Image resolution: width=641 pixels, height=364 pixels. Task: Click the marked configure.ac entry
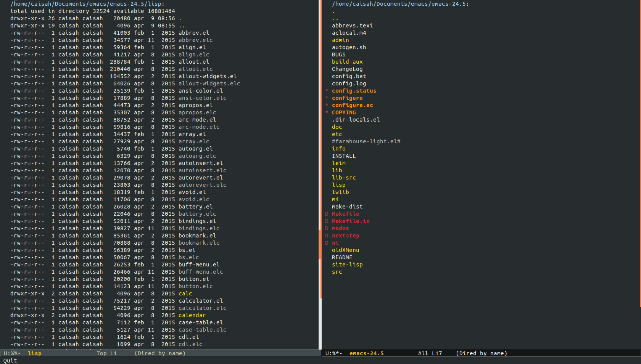point(352,105)
